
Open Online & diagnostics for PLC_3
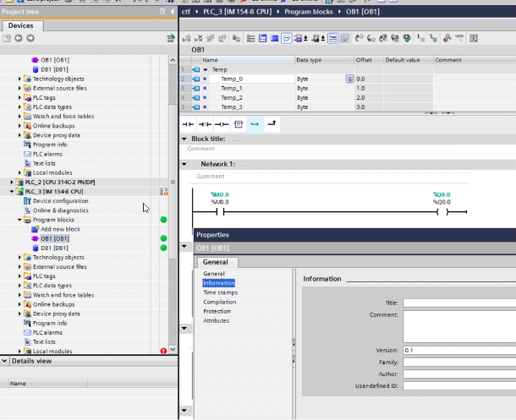tap(61, 210)
